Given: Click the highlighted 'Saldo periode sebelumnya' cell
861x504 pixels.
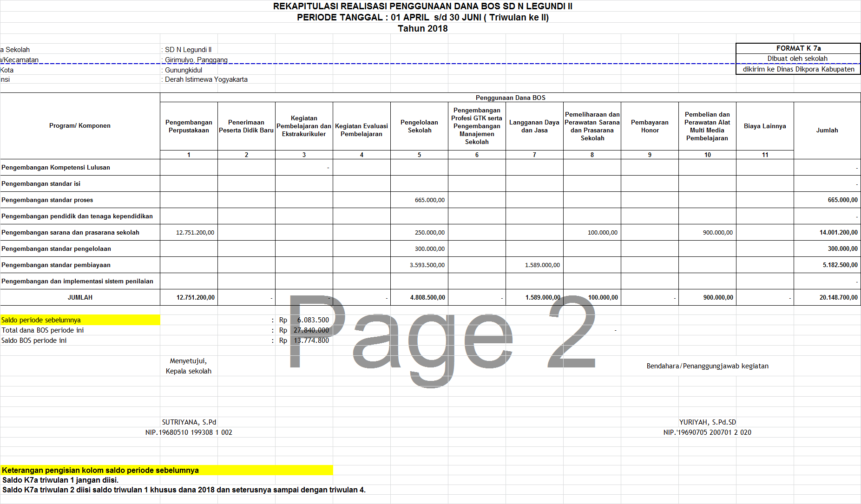Looking at the screenshot, I should coord(80,320).
